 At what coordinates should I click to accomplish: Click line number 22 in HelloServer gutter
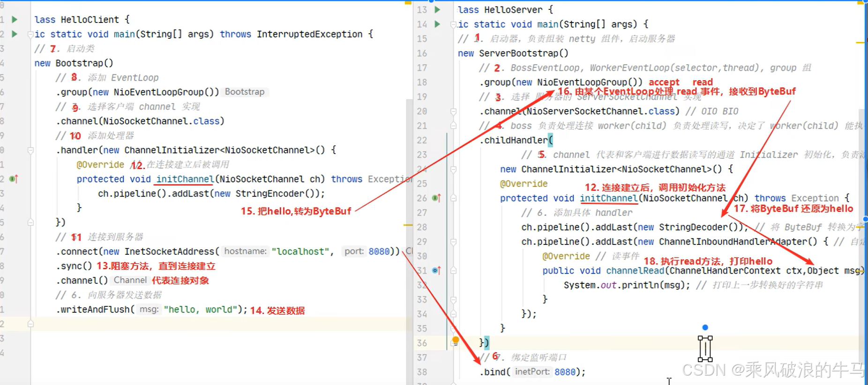click(x=422, y=140)
